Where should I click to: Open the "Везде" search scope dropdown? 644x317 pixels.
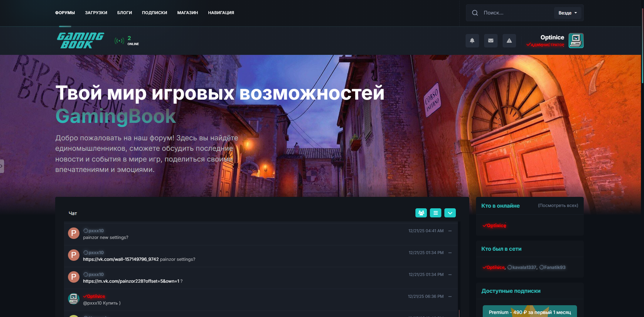pyautogui.click(x=567, y=13)
